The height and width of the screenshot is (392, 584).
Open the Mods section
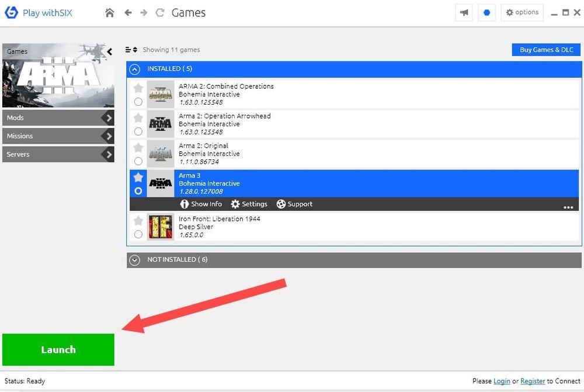coord(58,118)
